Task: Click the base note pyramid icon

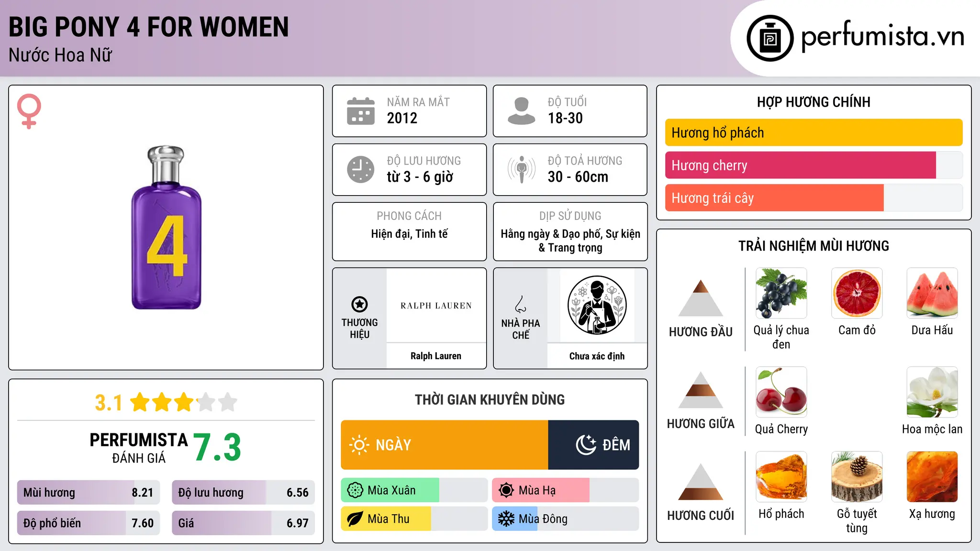Action: pyautogui.click(x=701, y=482)
